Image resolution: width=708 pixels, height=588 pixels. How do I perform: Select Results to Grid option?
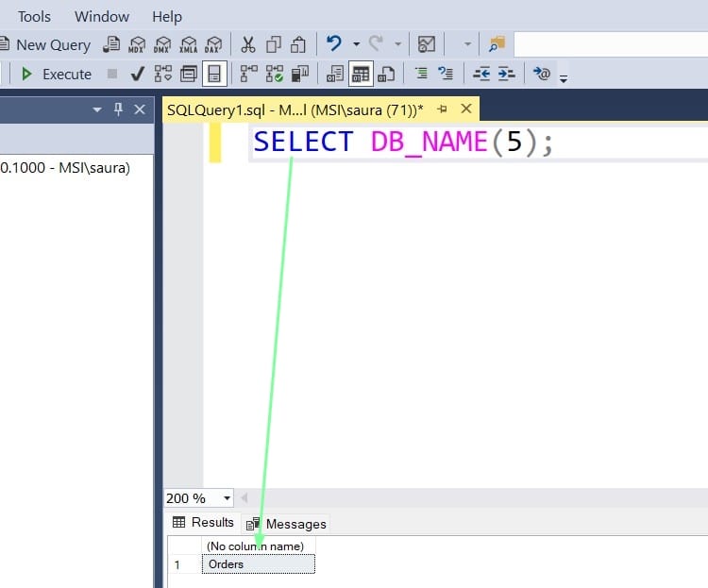[361, 74]
